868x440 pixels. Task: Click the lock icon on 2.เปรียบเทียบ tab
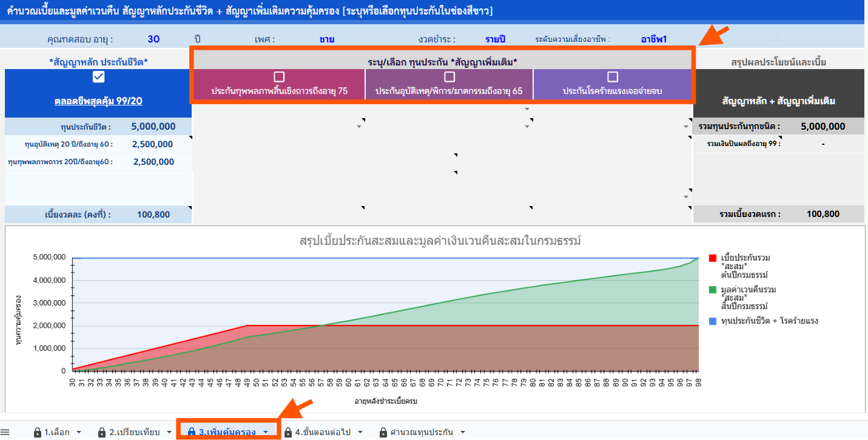(103, 432)
